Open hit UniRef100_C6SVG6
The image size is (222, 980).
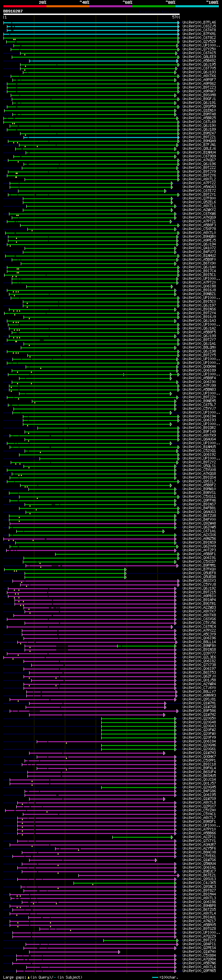click(x=199, y=619)
